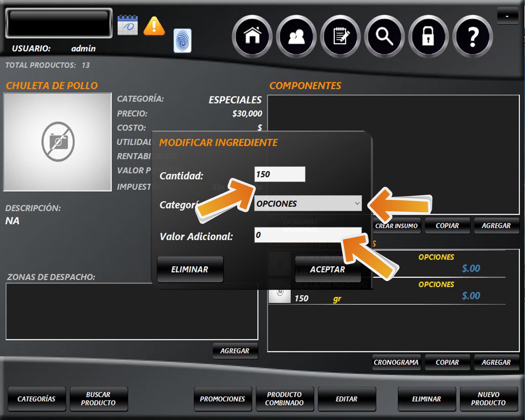Viewport: 525px width, 420px height.
Task: Click the Cantidad input field
Action: click(x=279, y=174)
